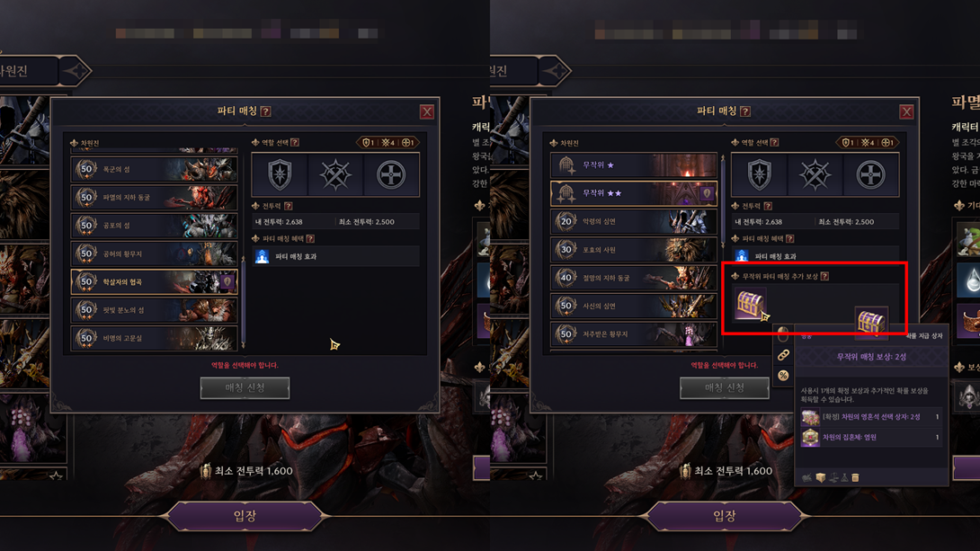Open the help icon next to 무작위 파티 매칭 추가 보상
This screenshot has height=551, width=980.
point(824,276)
